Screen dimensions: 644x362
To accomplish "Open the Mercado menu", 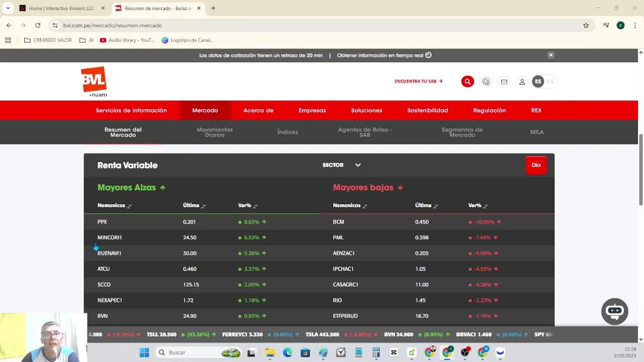I will (205, 110).
